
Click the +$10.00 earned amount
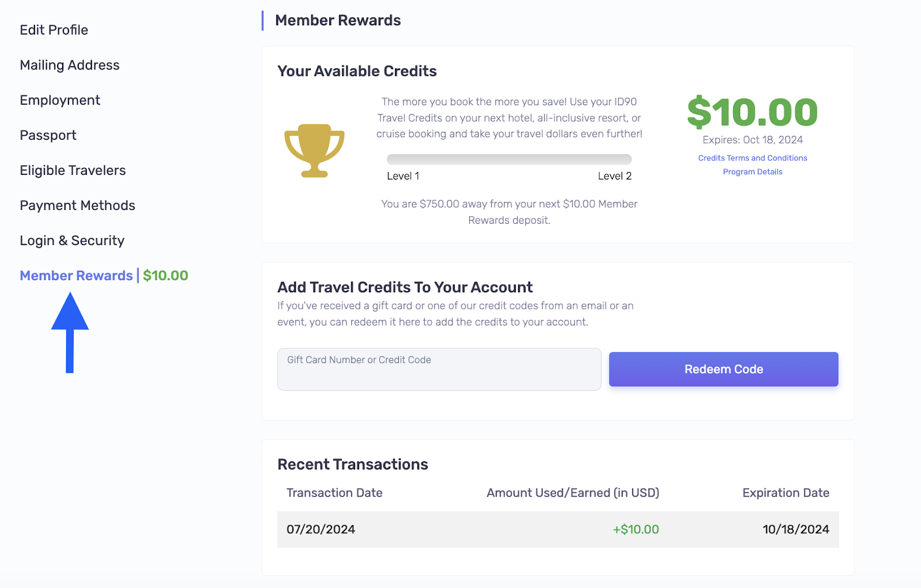pos(635,529)
